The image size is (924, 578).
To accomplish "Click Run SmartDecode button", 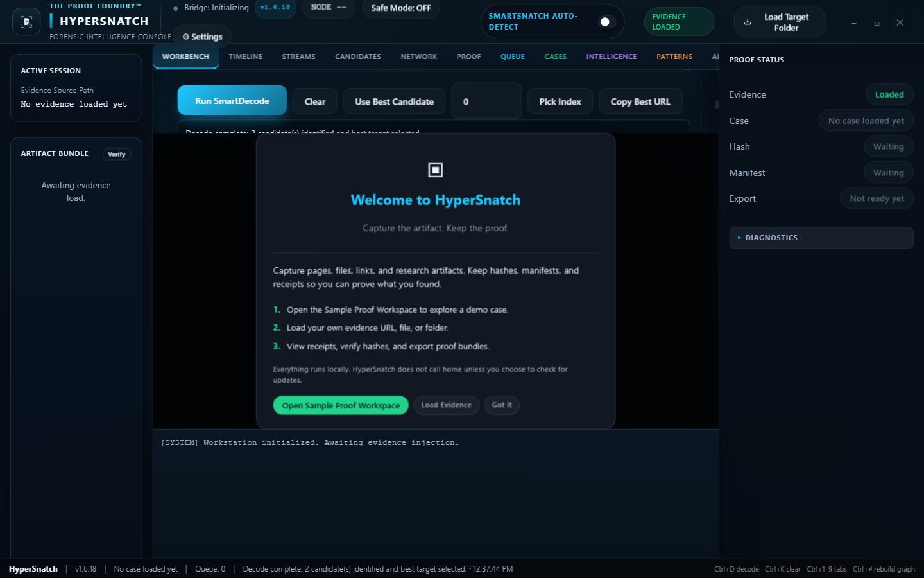I will (232, 101).
